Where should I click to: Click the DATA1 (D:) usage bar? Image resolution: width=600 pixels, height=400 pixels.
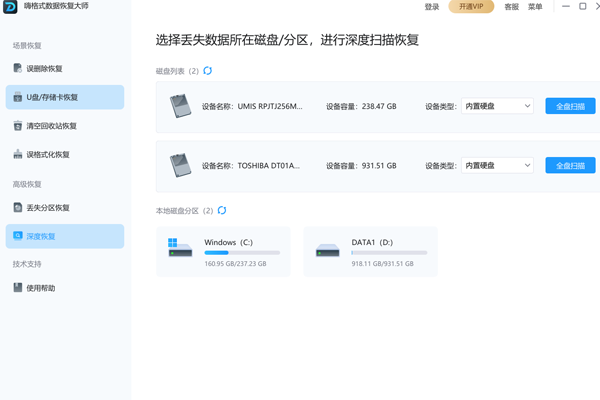pyautogui.click(x=389, y=253)
